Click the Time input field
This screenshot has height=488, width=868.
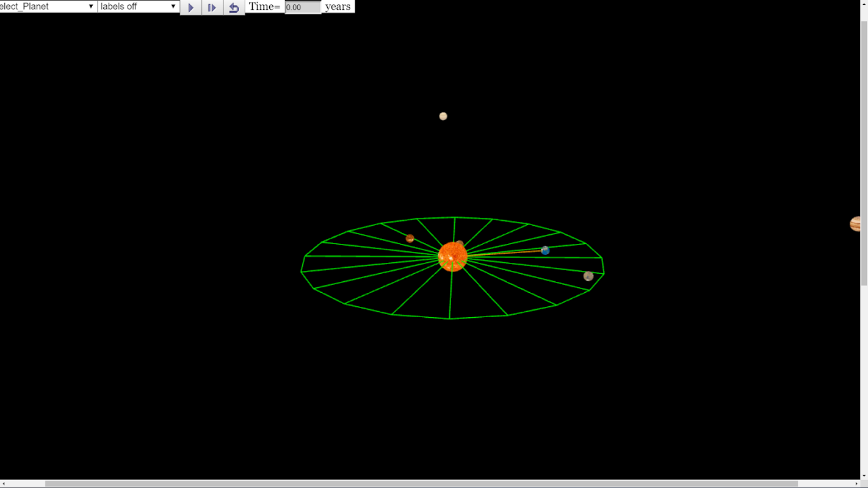tap(302, 7)
